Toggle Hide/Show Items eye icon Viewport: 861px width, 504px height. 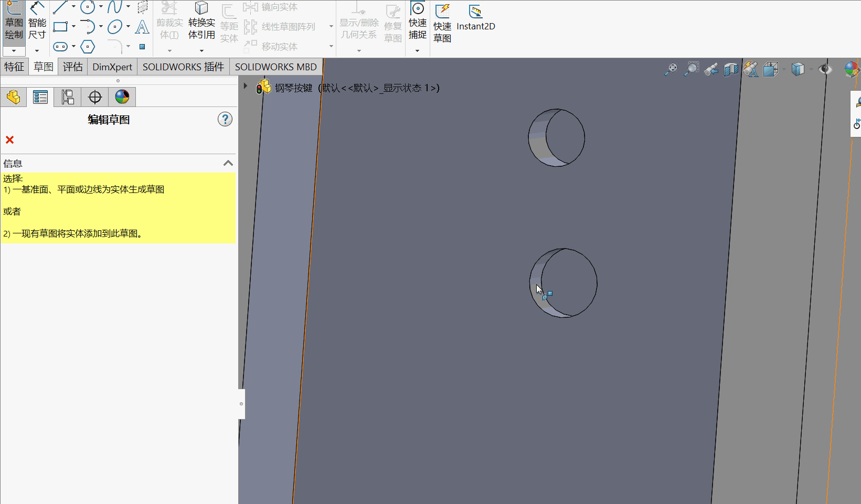coord(825,69)
